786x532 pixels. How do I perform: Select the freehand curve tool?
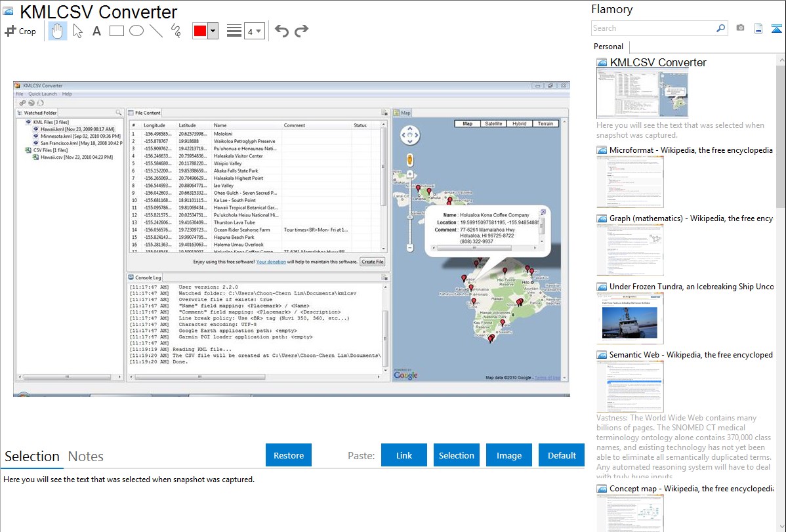pyautogui.click(x=176, y=31)
